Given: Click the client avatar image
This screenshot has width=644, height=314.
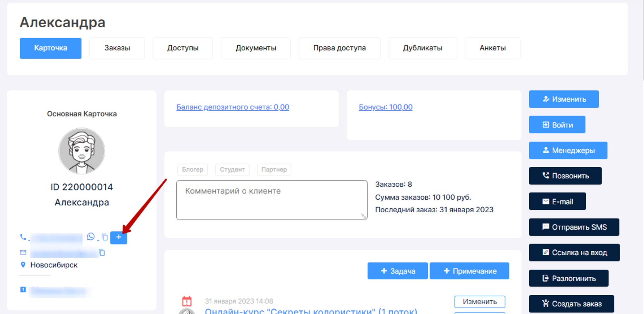Looking at the screenshot, I should pyautogui.click(x=82, y=151).
